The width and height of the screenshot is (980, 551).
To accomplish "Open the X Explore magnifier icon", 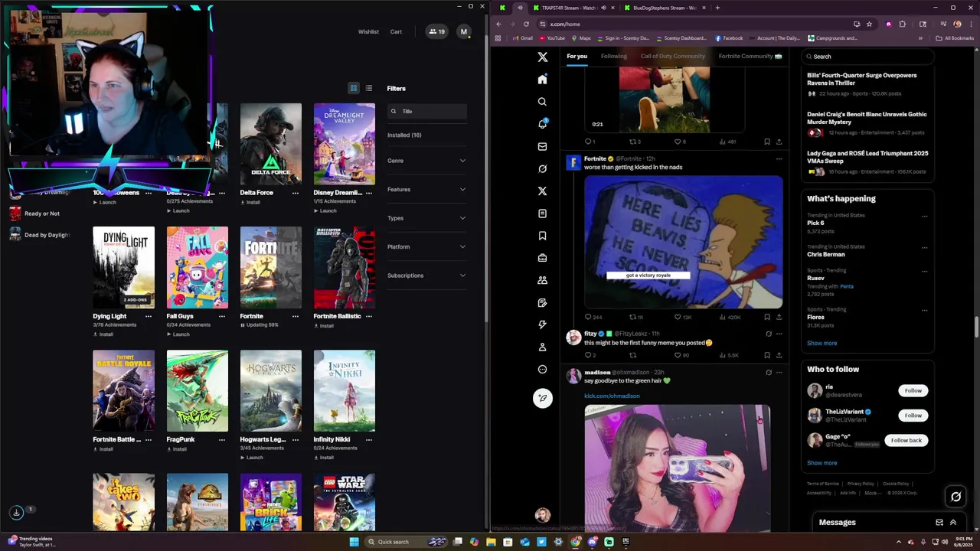I will [x=542, y=102].
